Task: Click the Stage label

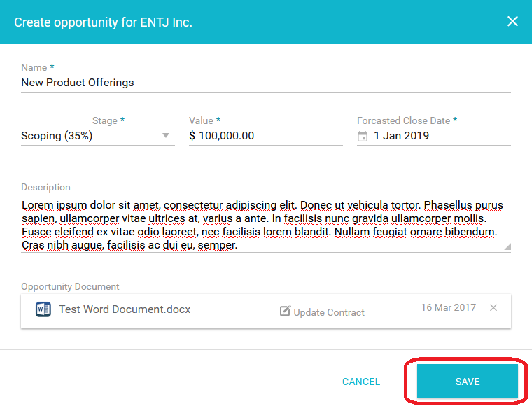Action: pos(105,120)
